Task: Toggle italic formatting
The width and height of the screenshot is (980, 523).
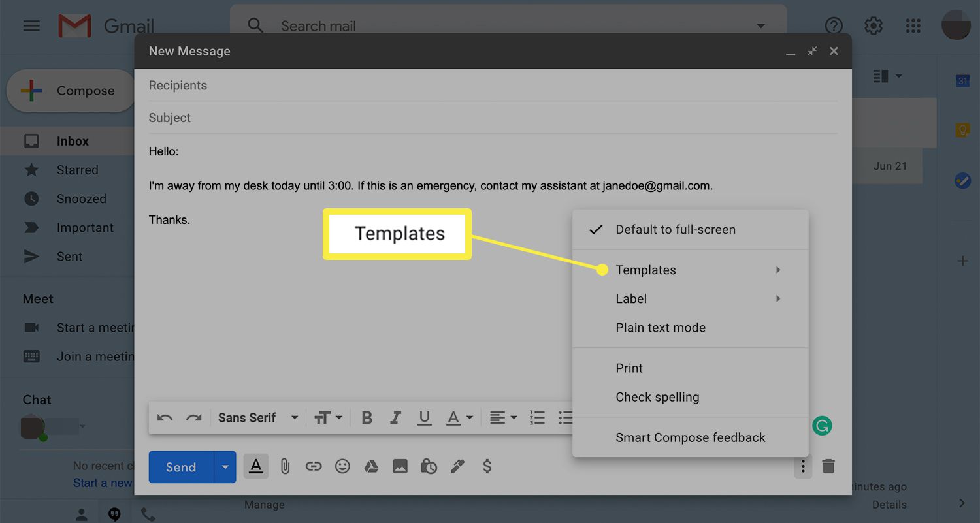Action: coord(395,418)
